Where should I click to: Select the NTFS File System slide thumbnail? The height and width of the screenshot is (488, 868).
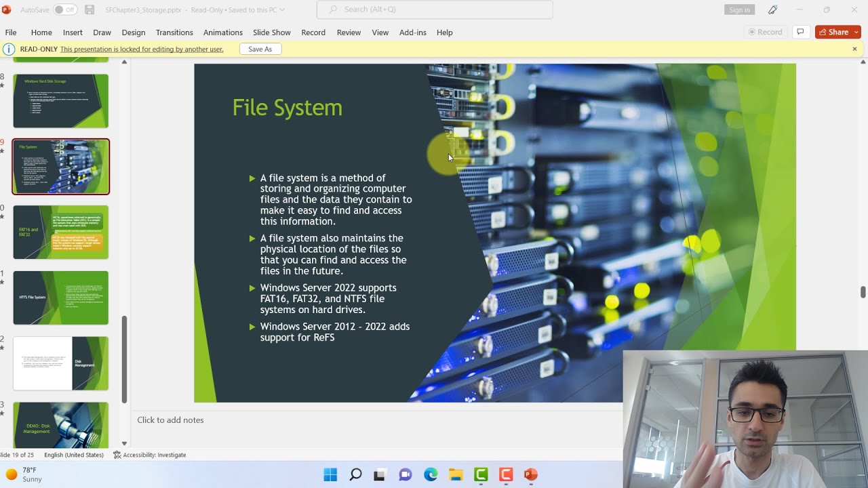coord(60,298)
